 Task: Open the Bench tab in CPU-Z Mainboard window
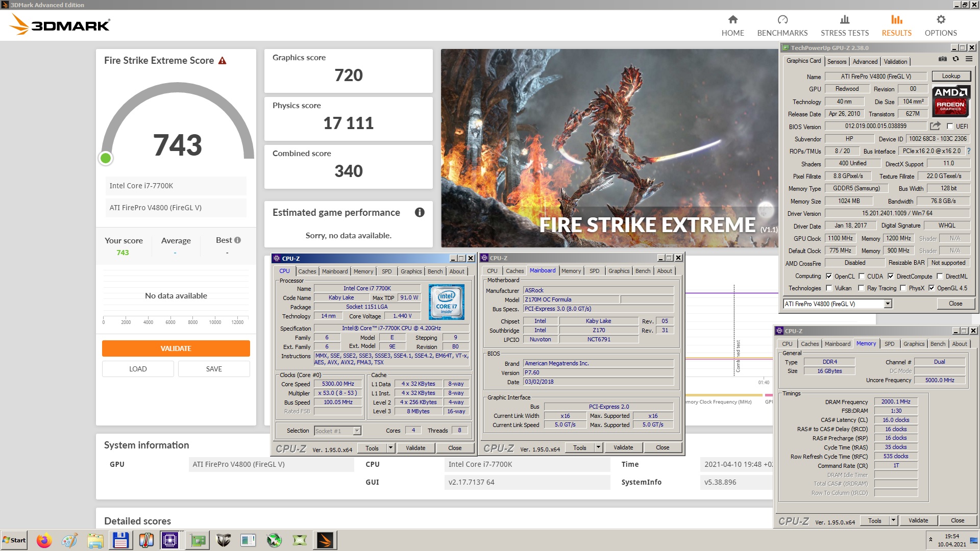[643, 271]
